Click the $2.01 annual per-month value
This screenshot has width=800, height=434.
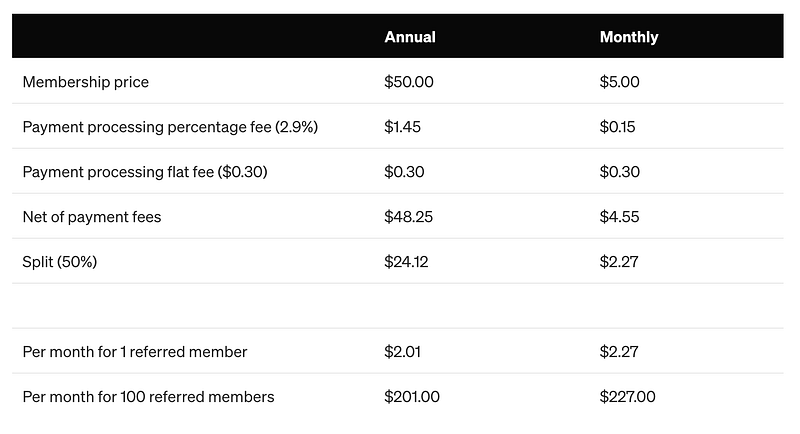point(403,352)
